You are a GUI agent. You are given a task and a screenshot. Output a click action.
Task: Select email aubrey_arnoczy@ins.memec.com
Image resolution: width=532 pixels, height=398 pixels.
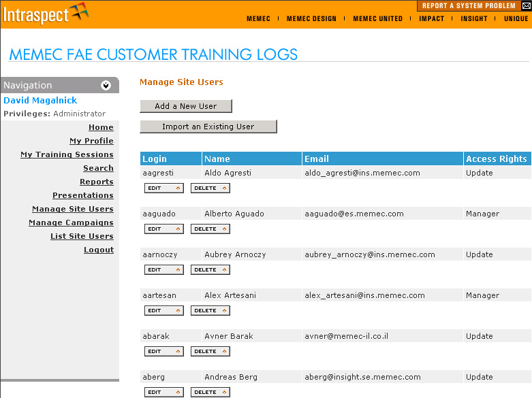pos(369,254)
